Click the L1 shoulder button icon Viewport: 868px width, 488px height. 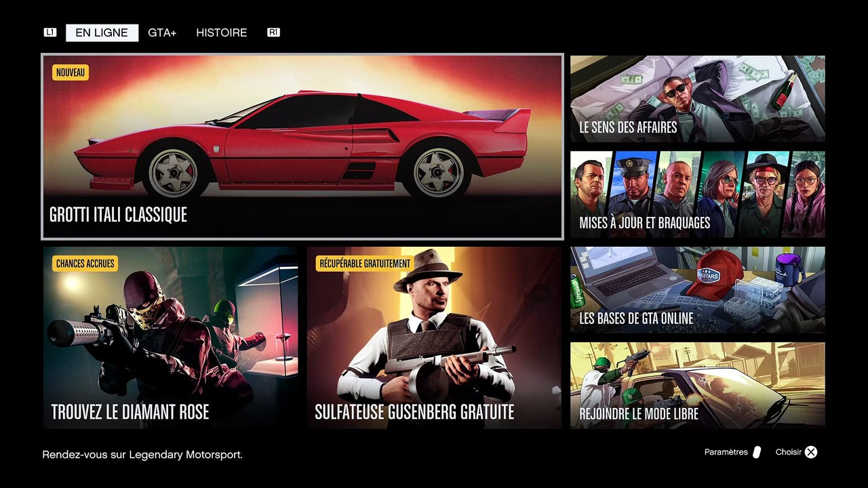[x=50, y=33]
